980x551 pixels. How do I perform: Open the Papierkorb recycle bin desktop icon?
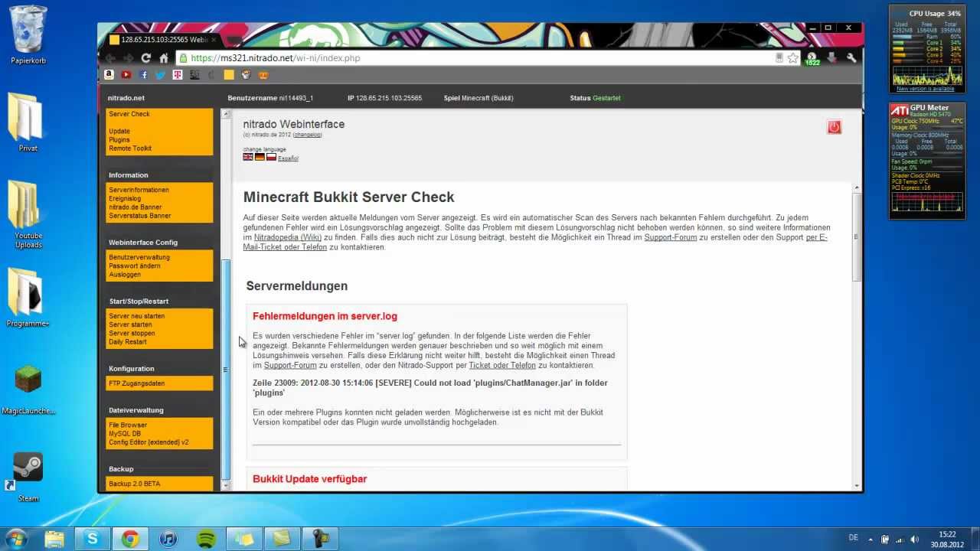pyautogui.click(x=28, y=35)
